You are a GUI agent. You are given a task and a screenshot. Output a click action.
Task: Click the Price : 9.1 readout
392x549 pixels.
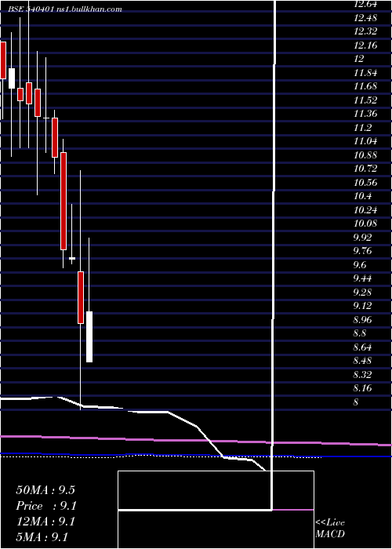coord(46,506)
